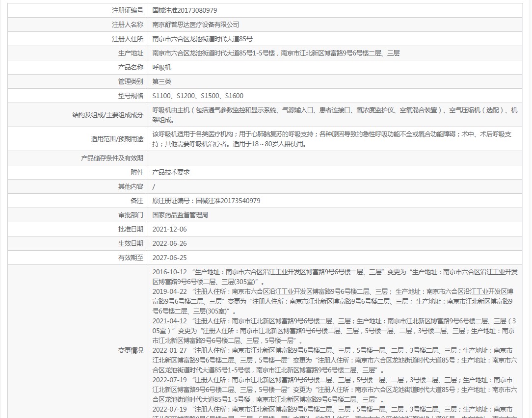This screenshot has width=532, height=418.
Task: Click the 注册人名称 label
Action: (x=128, y=25)
